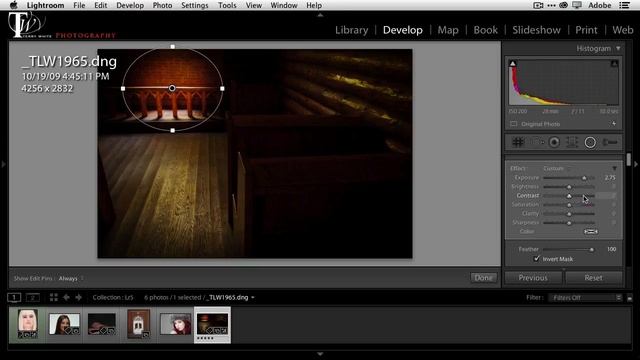The height and width of the screenshot is (360, 640).
Task: Click the Feather slider handle
Action: pyautogui.click(x=591, y=249)
